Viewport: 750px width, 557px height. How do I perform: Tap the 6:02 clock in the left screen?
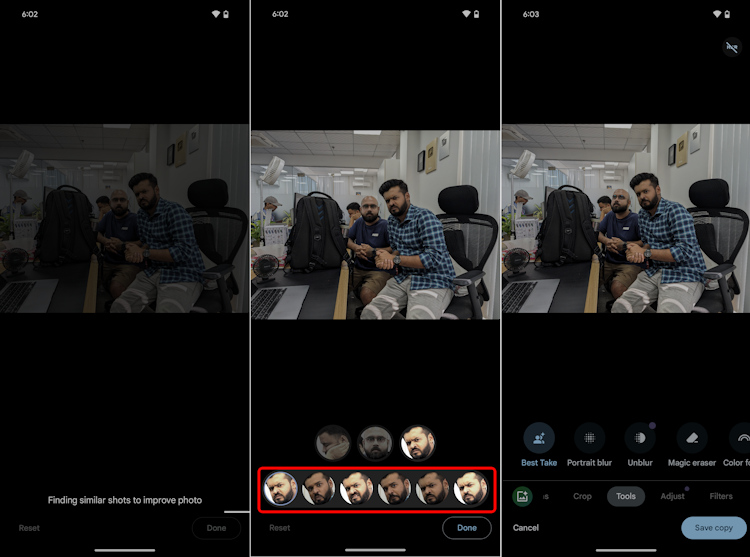point(30,14)
